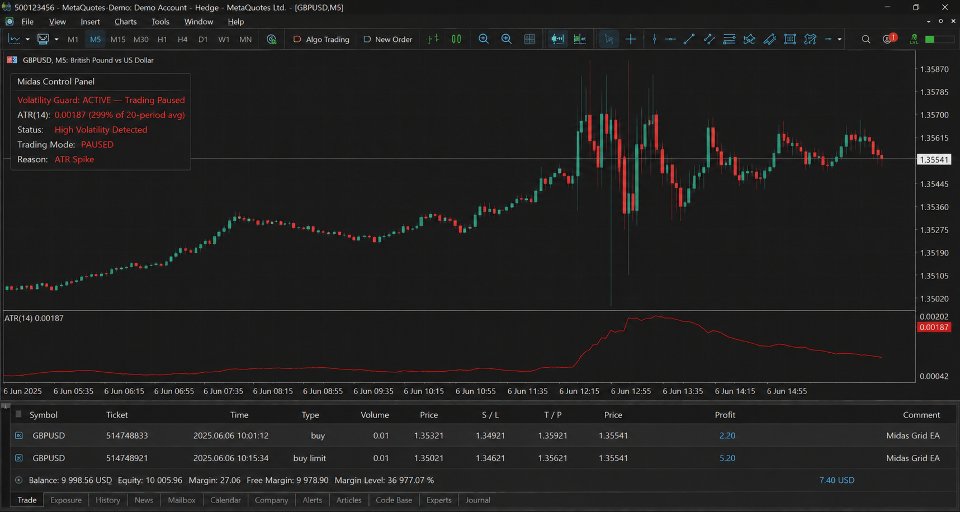Zoom in the chart with plus magnifier

tap(506, 39)
